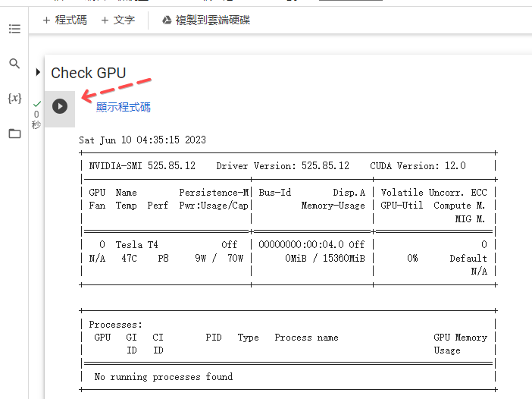
Task: Click "No running processes found" text
Action: click(163, 377)
